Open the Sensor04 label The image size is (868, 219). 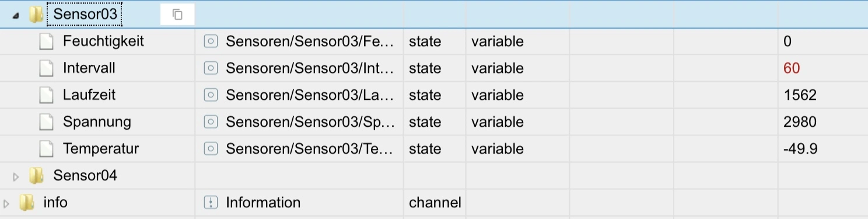[85, 175]
